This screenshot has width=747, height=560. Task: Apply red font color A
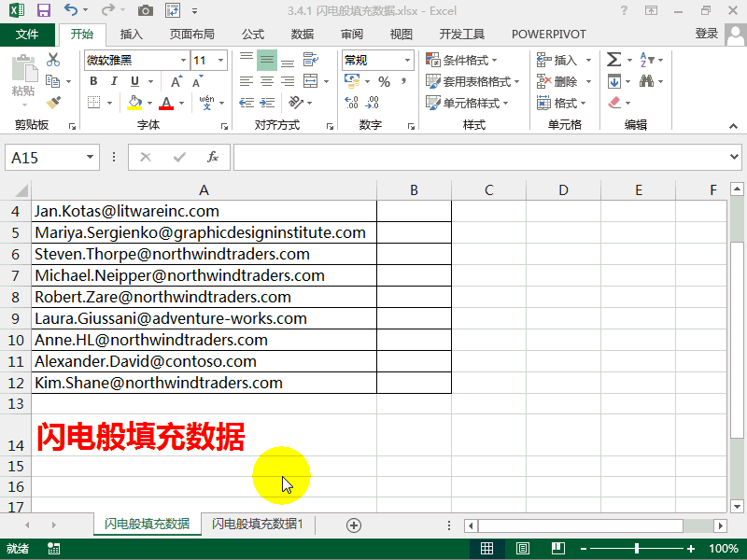(166, 103)
